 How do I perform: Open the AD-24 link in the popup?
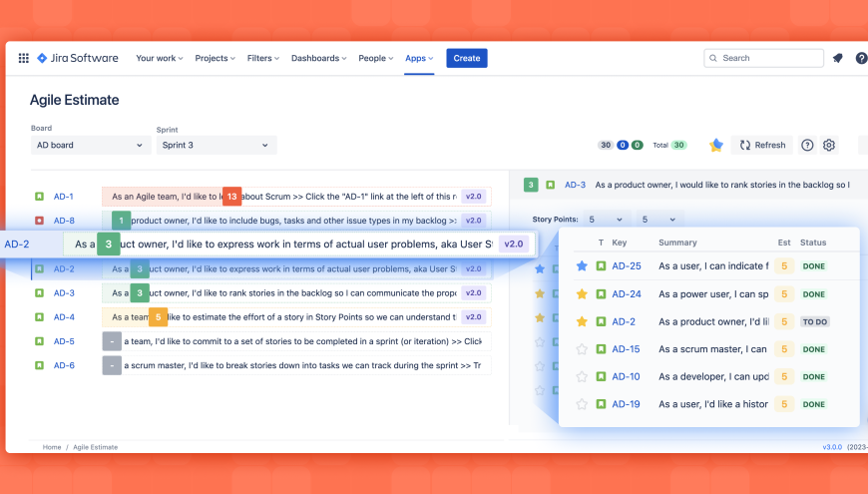[x=627, y=294]
